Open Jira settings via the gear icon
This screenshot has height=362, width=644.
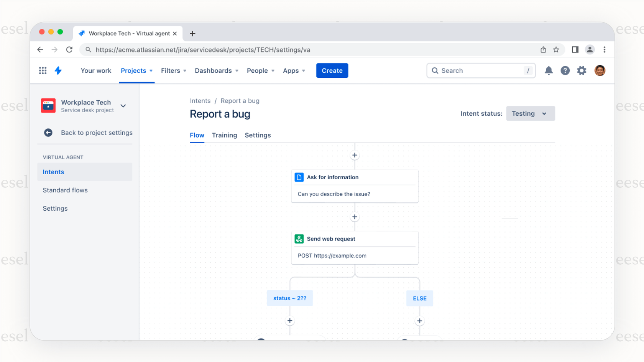pyautogui.click(x=582, y=70)
